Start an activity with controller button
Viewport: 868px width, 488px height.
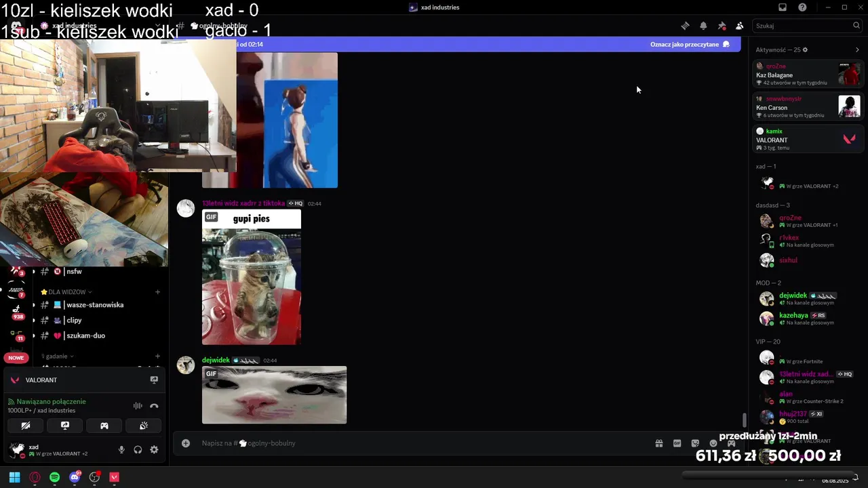coord(104,426)
